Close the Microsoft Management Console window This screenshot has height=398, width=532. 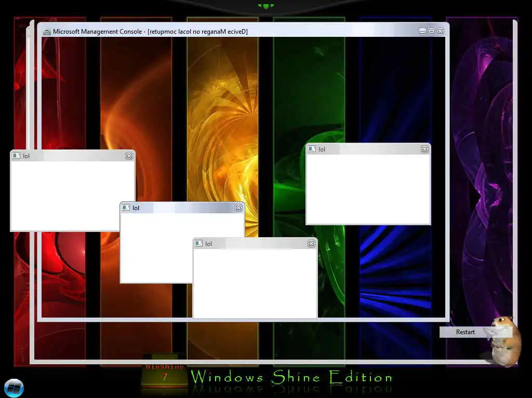tap(441, 31)
